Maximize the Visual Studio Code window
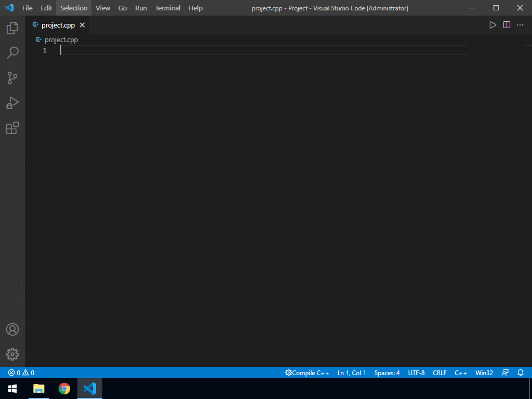The height and width of the screenshot is (399, 532). coord(496,8)
